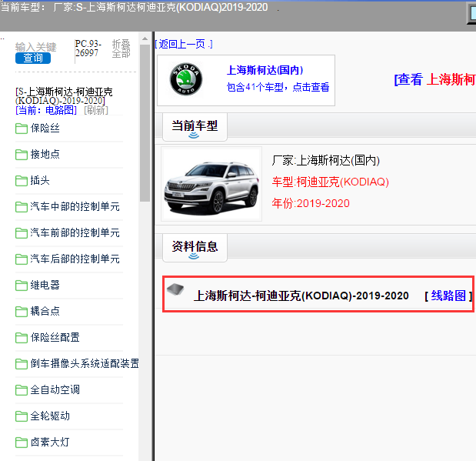Click the 查询 search button

(x=33, y=58)
